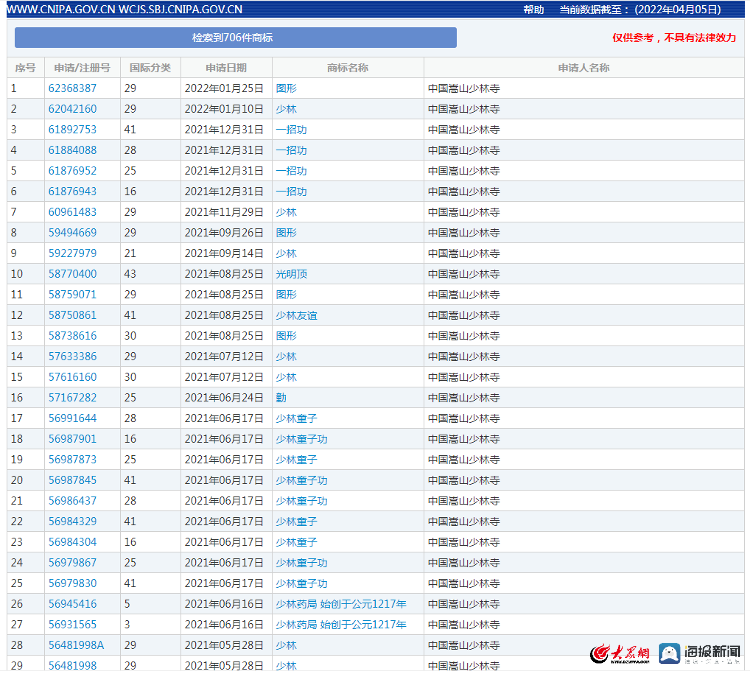Open registration number 61884088
The width and height of the screenshot is (750, 674).
(x=72, y=150)
